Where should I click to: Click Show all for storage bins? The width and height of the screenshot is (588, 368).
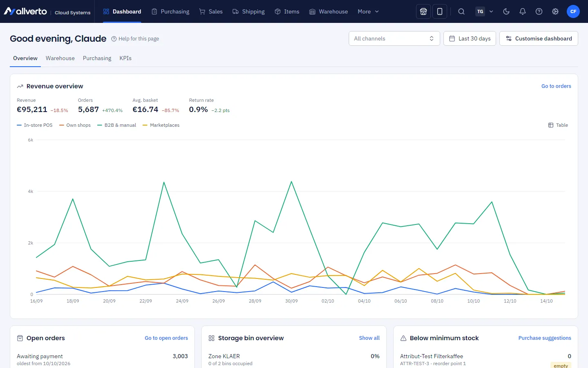pos(369,338)
